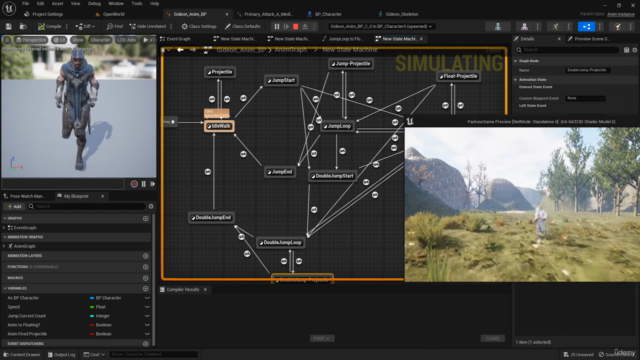This screenshot has height=360, width=640.
Task: Pause the preview viewport animation
Action: (x=144, y=184)
